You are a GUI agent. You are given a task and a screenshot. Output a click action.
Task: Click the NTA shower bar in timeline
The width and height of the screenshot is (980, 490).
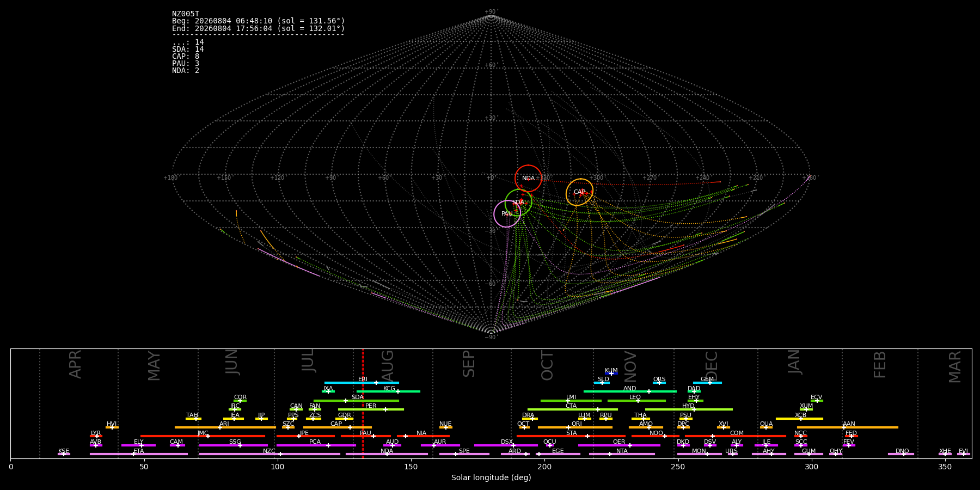point(622,454)
